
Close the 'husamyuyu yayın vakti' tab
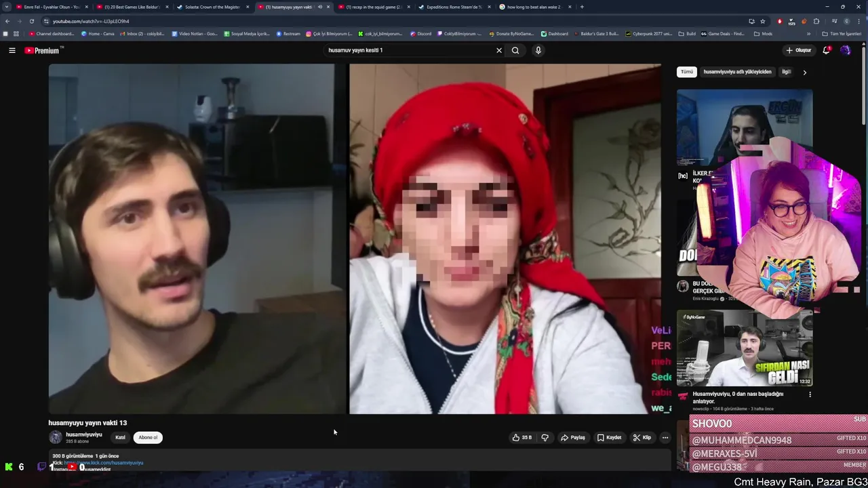click(328, 7)
